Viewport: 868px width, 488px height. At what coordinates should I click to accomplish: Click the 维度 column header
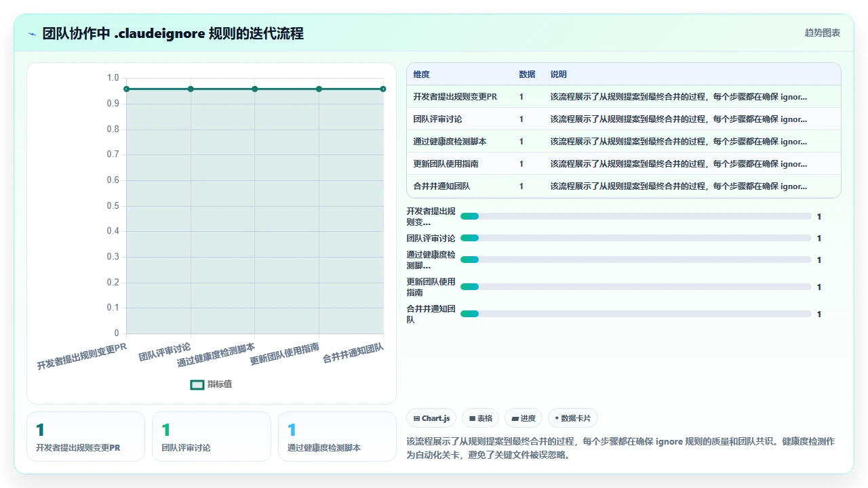click(x=421, y=75)
